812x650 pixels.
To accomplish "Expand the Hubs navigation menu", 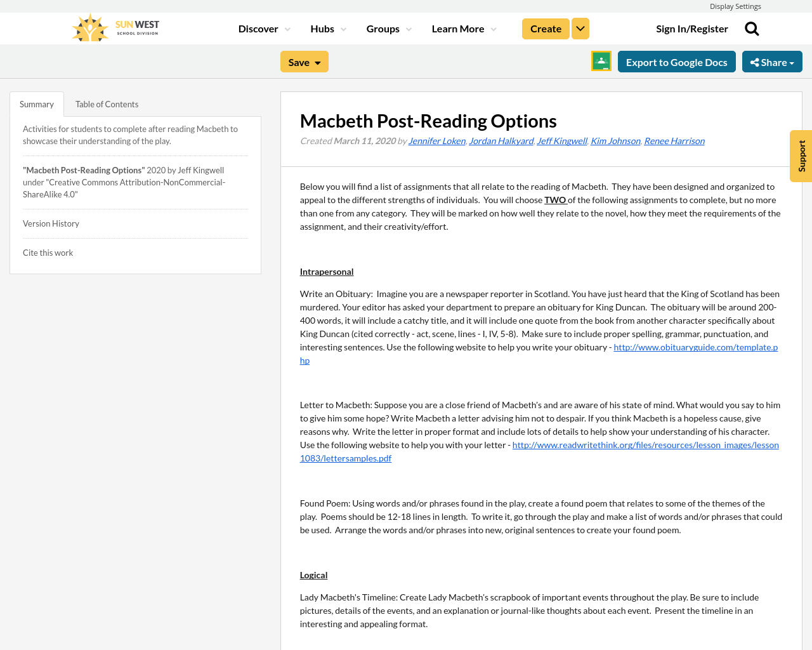I will (x=324, y=28).
